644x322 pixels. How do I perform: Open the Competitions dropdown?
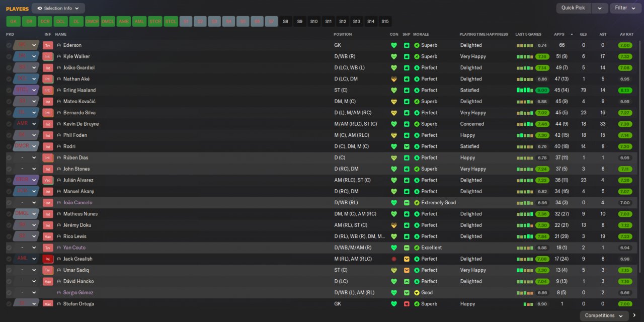click(604, 315)
